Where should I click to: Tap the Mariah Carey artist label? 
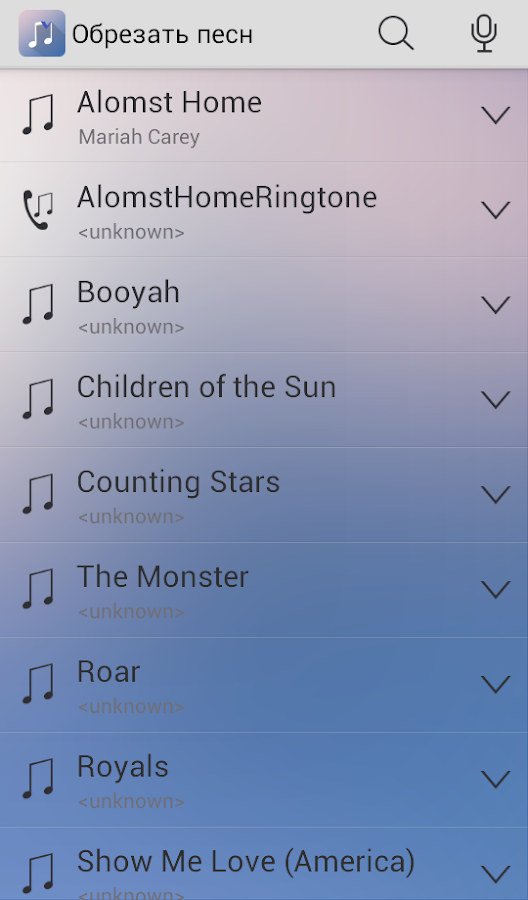click(139, 138)
